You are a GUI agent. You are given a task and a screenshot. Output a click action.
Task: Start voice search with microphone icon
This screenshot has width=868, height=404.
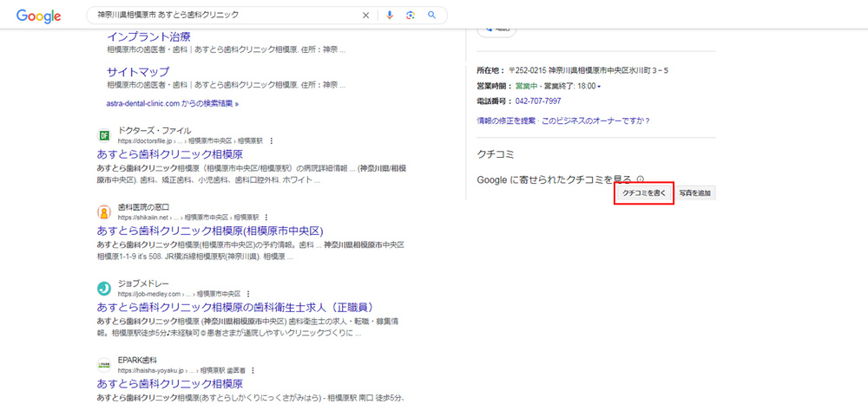point(390,16)
